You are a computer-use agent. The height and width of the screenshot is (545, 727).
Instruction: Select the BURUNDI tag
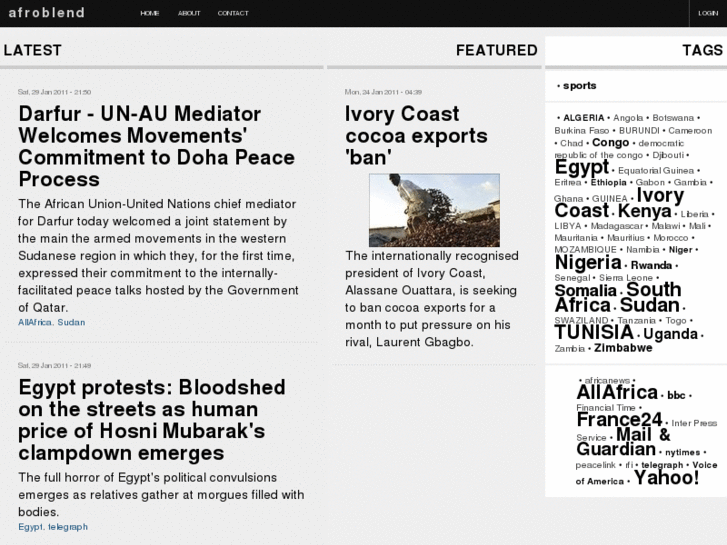coord(639,131)
